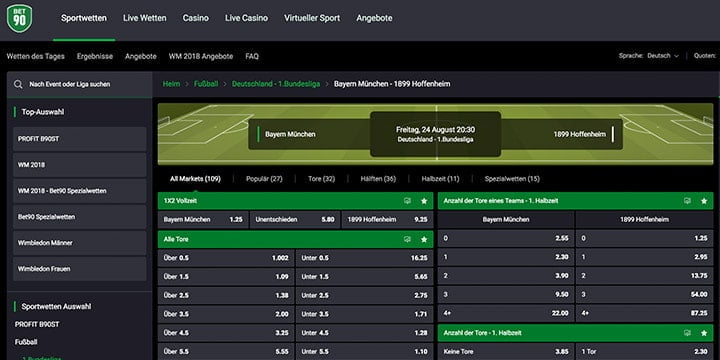Image resolution: width=720 pixels, height=360 pixels.
Task: Open Virtueller Sport
Action: [312, 18]
